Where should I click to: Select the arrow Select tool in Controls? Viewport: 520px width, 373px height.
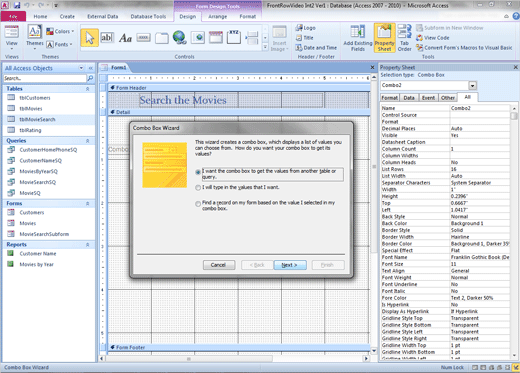[89, 38]
